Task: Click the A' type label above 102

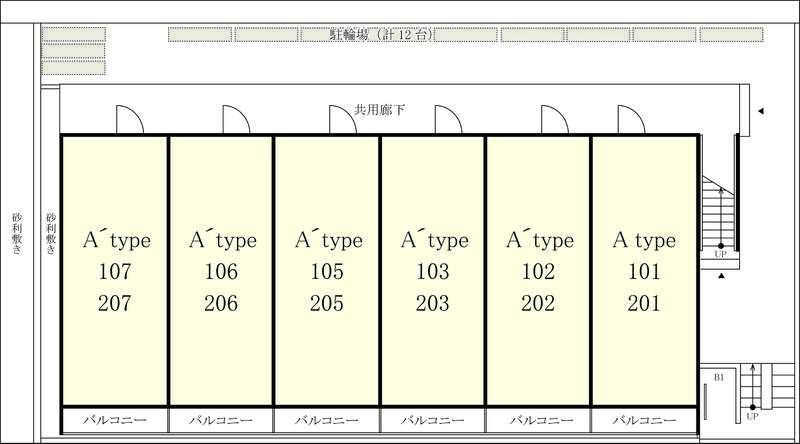Action: tap(540, 240)
